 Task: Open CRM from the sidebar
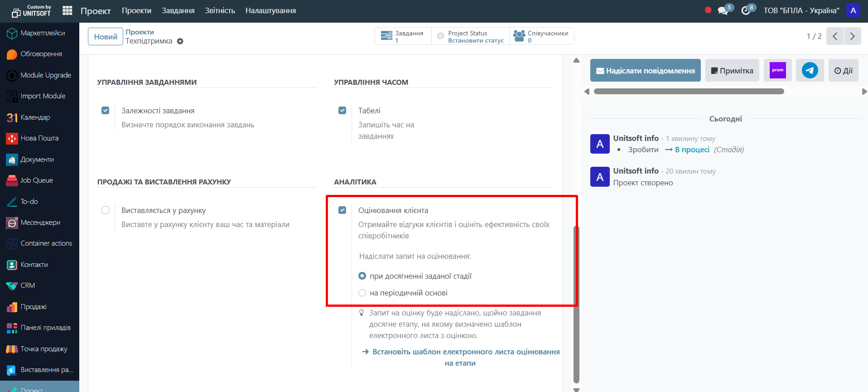(x=28, y=286)
